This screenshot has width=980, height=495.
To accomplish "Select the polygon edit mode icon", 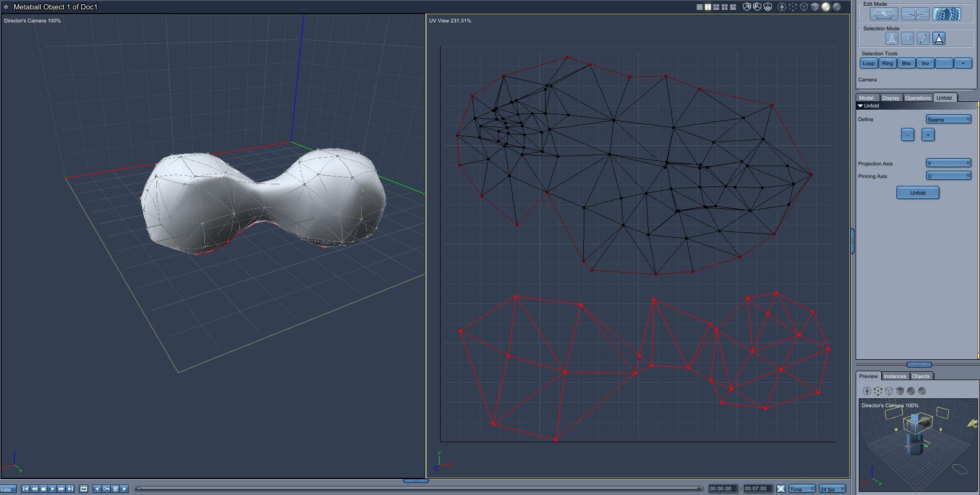I will 884,14.
